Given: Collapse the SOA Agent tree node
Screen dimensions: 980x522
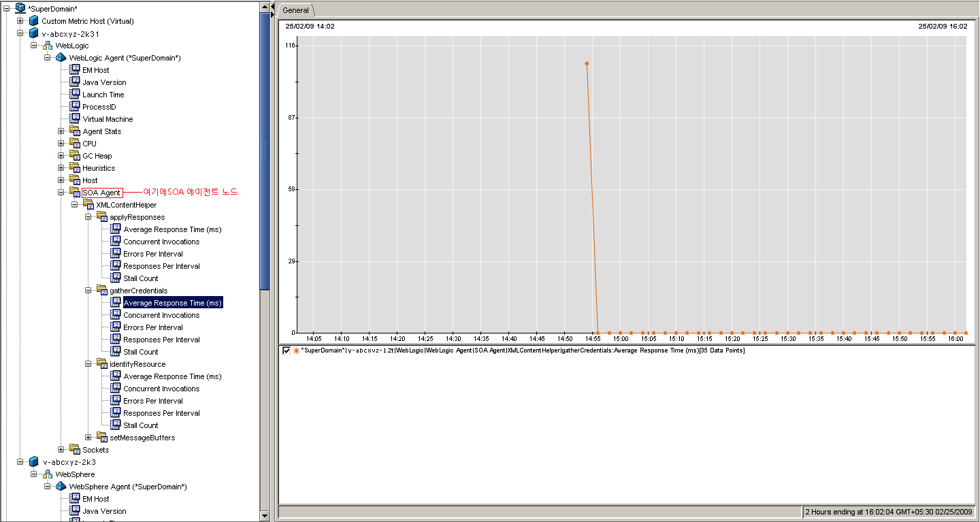Looking at the screenshot, I should [x=61, y=193].
